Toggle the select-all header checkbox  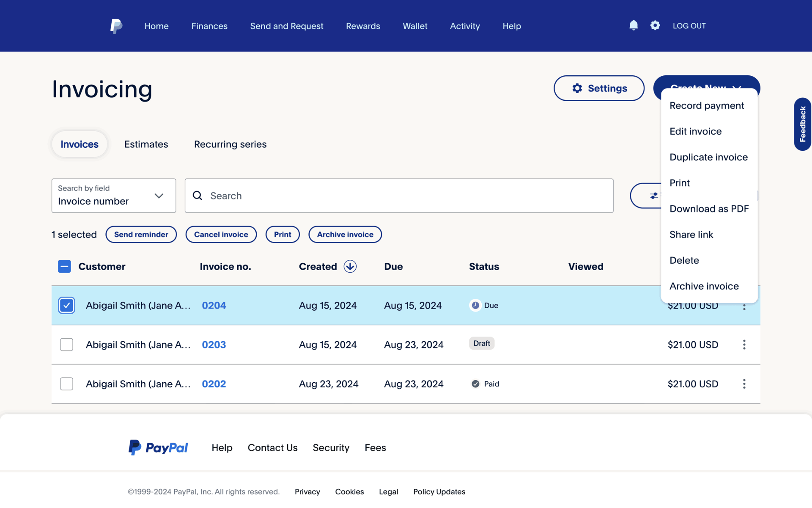[x=64, y=266]
